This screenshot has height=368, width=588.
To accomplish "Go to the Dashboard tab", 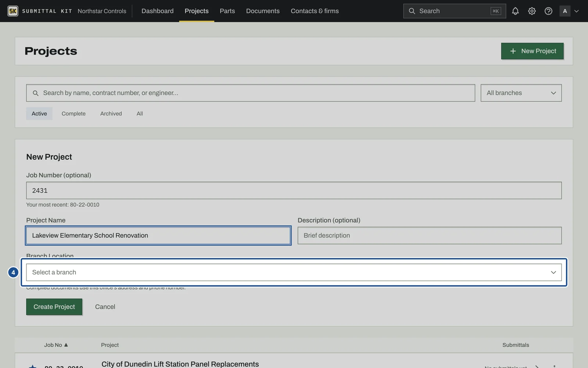I will (157, 11).
